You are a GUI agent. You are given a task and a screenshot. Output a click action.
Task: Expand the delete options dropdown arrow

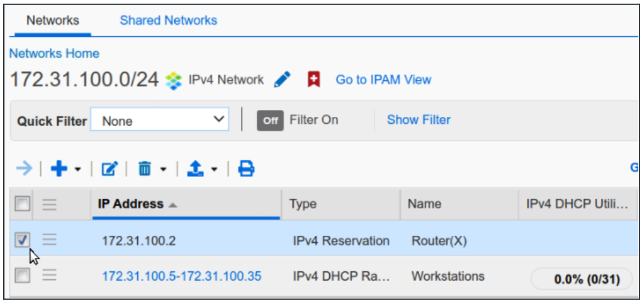[163, 170]
